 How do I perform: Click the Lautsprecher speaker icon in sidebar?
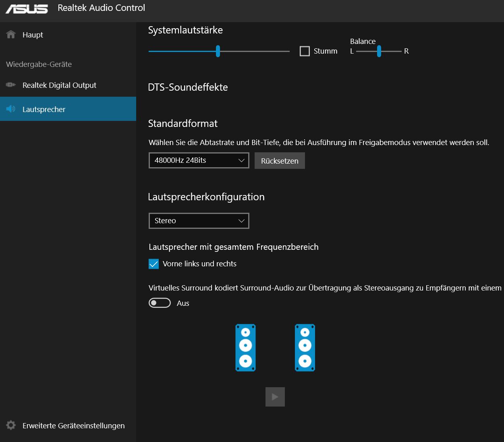click(x=11, y=109)
